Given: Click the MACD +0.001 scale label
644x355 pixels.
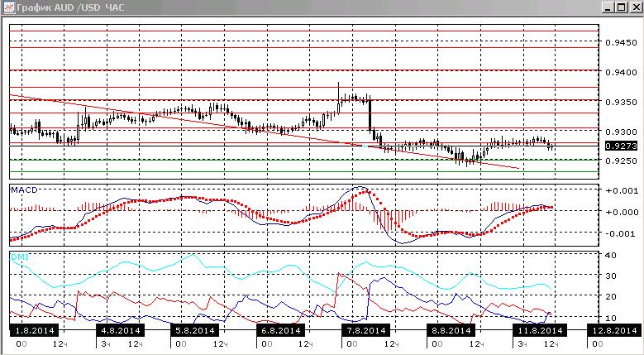Looking at the screenshot, I should point(621,190).
